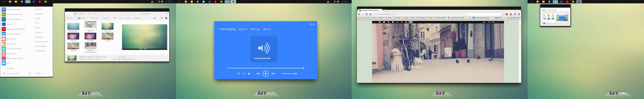Go to Chrome home page icon

coord(371,14)
